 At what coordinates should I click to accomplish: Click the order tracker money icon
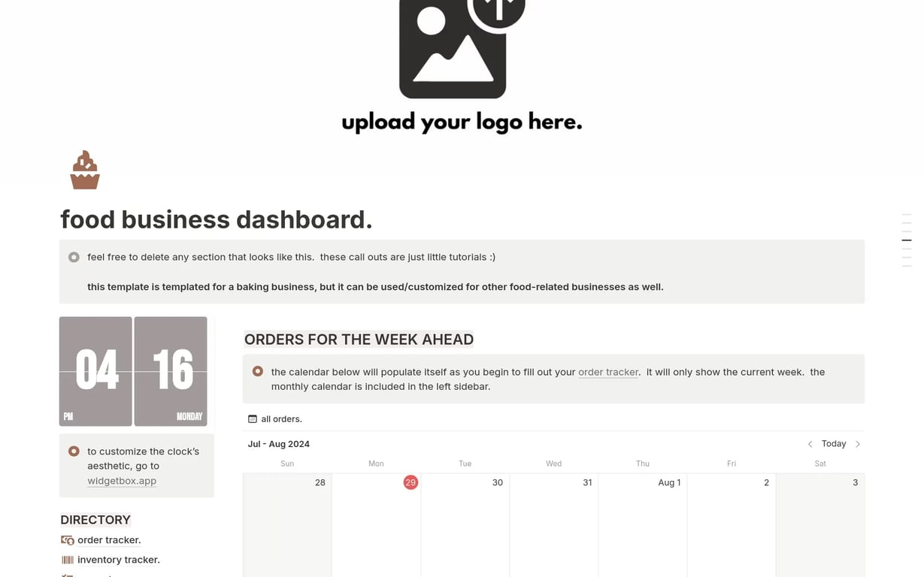[68, 540]
